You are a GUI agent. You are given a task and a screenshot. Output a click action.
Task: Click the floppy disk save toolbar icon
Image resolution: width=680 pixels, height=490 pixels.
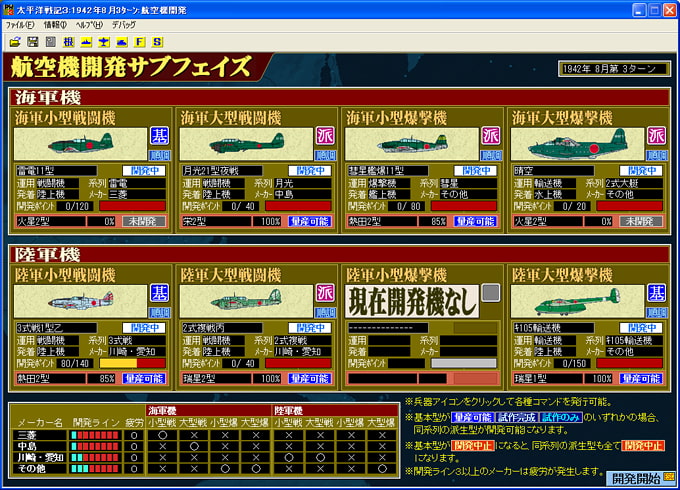coord(33,42)
